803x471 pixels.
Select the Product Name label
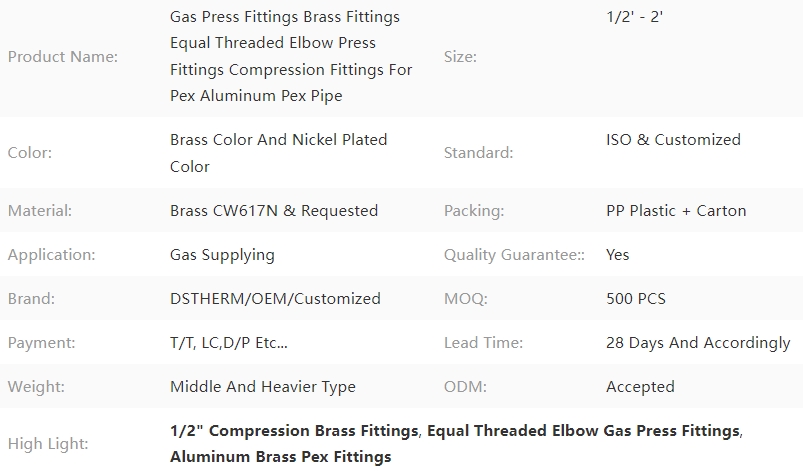pos(62,57)
